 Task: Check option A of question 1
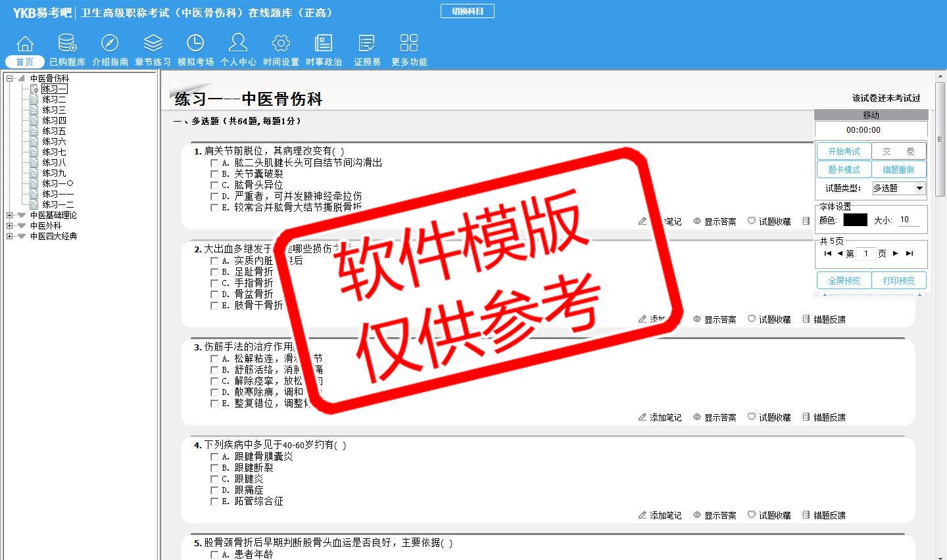(x=214, y=163)
